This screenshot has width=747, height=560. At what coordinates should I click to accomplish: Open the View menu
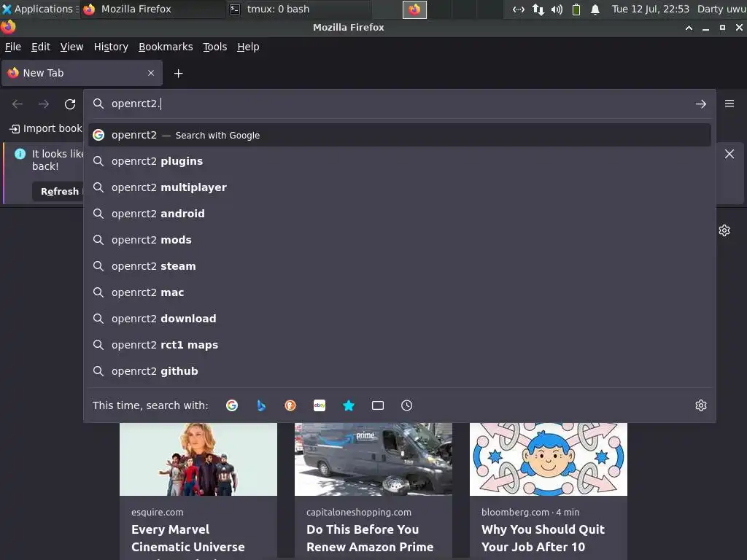tap(71, 47)
